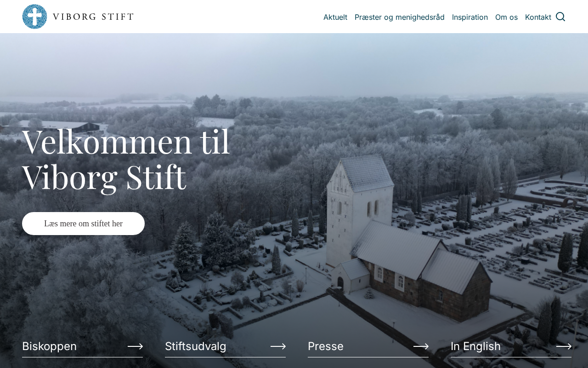
Task: Click the snowy church hero image
Action: [294, 201]
